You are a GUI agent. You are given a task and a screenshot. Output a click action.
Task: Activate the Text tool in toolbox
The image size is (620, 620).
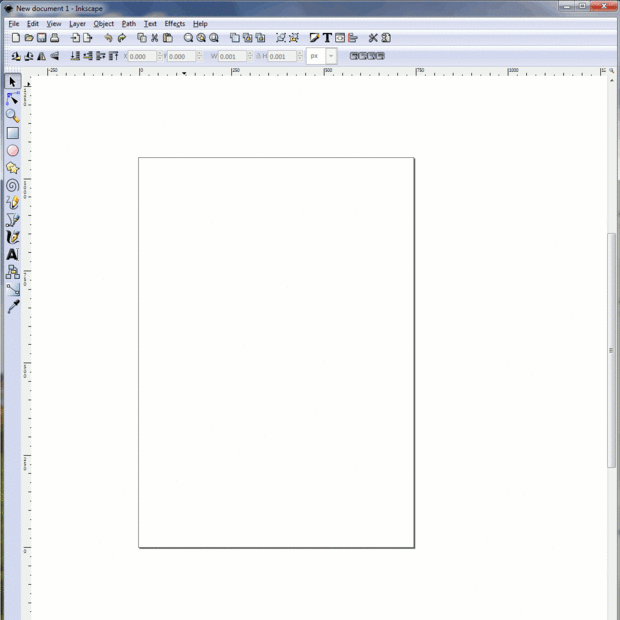(x=13, y=255)
